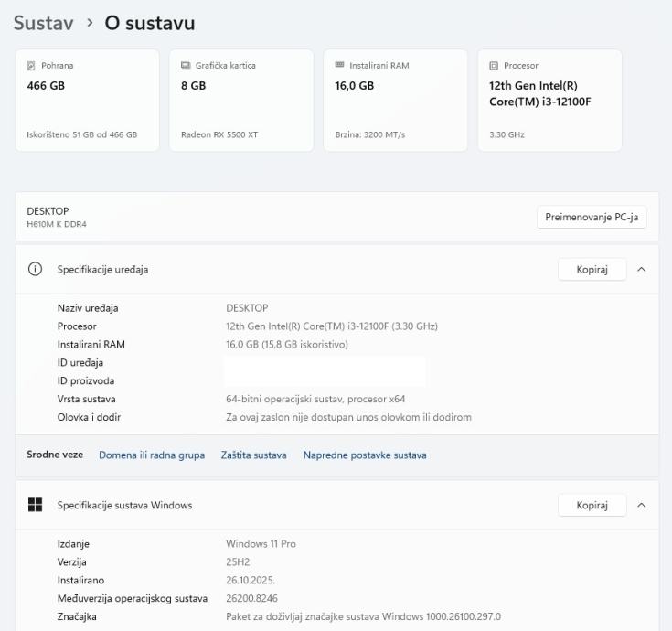Click the Windows 11 Pro edition value
The height and width of the screenshot is (631, 672).
(261, 544)
